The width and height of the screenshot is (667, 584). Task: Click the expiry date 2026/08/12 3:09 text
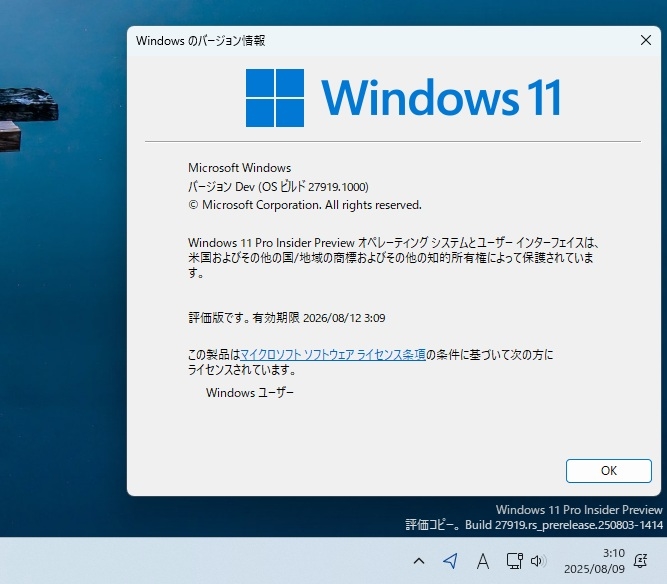tap(344, 318)
